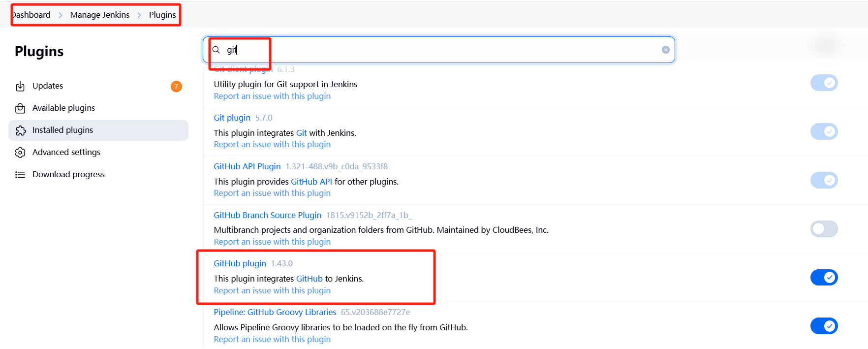This screenshot has width=868, height=349.
Task: Open the Git plugin link
Action: tap(232, 118)
